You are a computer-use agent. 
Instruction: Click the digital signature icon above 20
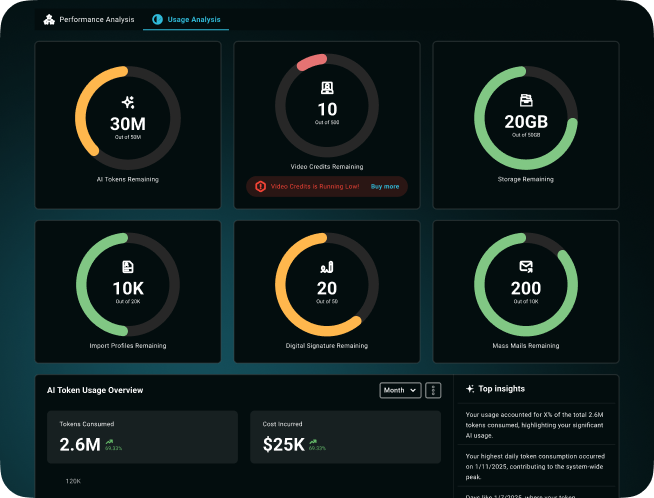pos(327,267)
